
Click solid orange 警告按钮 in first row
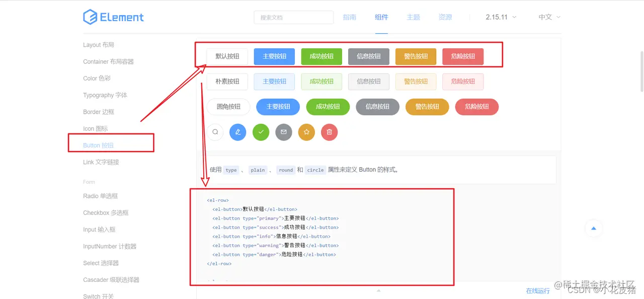(416, 56)
